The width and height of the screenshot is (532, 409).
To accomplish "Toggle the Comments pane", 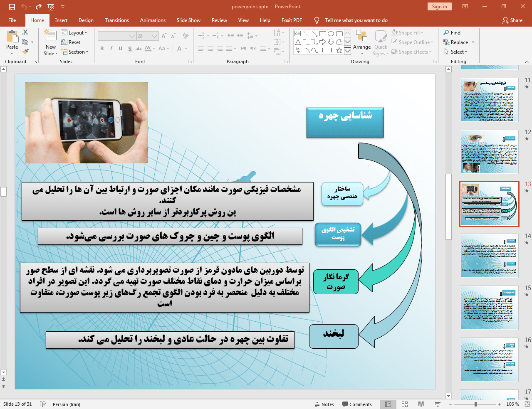I will pyautogui.click(x=357, y=404).
